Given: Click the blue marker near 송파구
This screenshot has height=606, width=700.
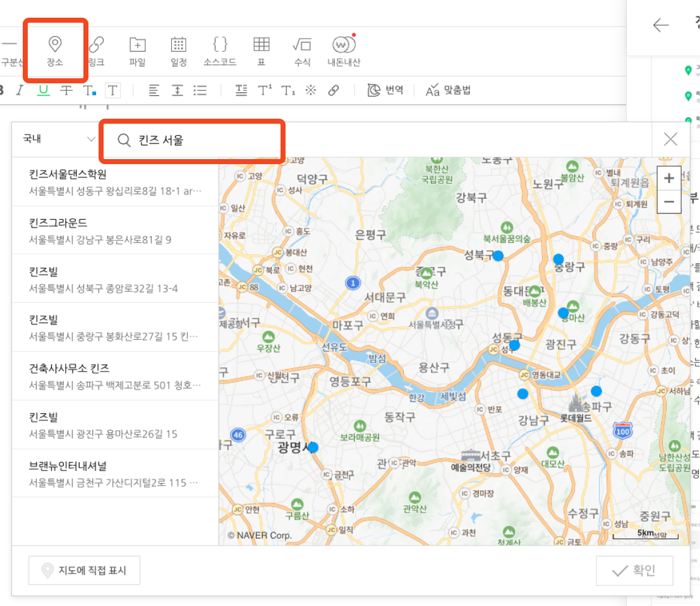Looking at the screenshot, I should [x=596, y=391].
